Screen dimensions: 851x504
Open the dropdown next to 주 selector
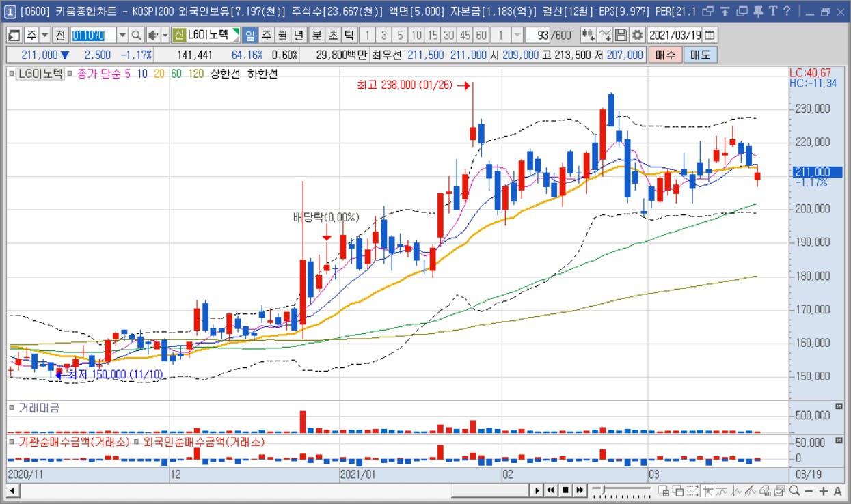[44, 35]
